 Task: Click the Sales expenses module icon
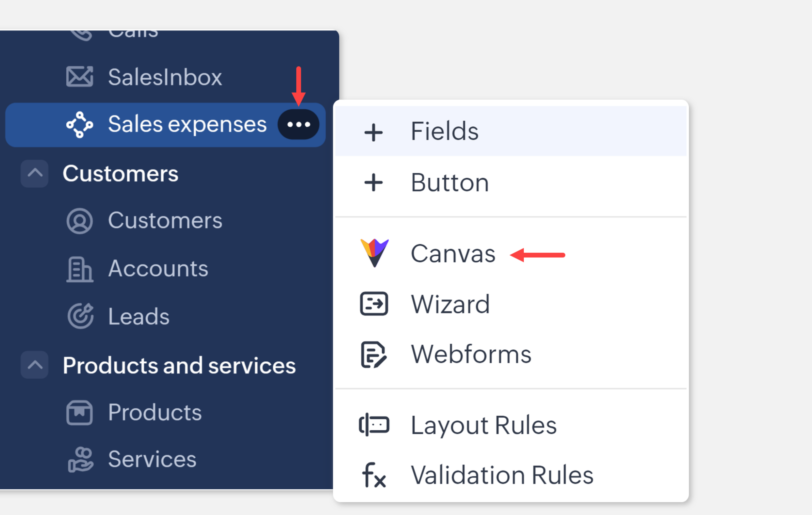(80, 125)
